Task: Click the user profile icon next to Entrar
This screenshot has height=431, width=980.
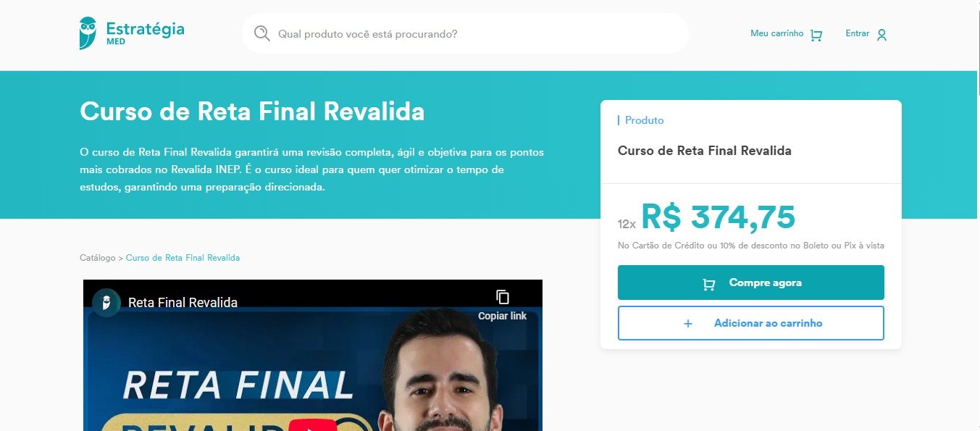Action: tap(881, 35)
